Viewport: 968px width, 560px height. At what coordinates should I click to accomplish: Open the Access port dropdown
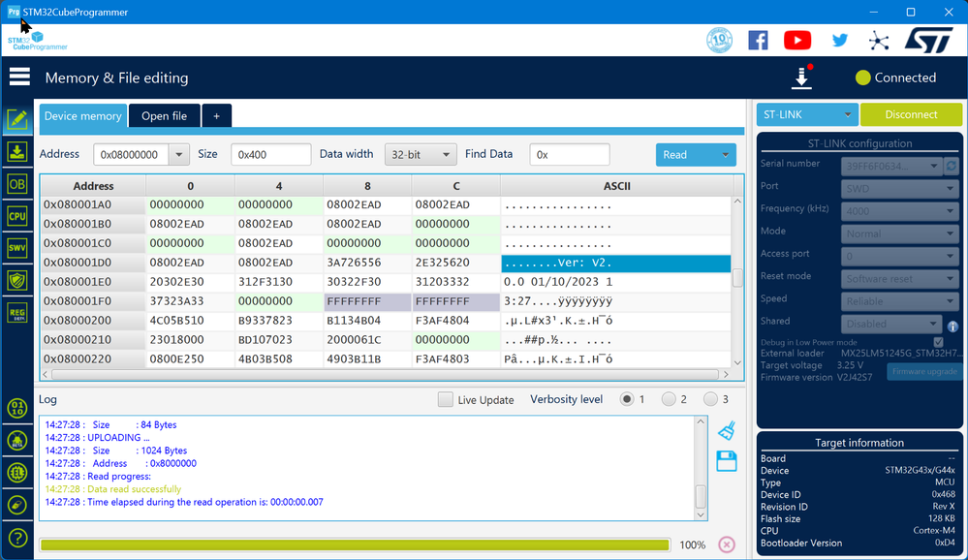(x=899, y=256)
